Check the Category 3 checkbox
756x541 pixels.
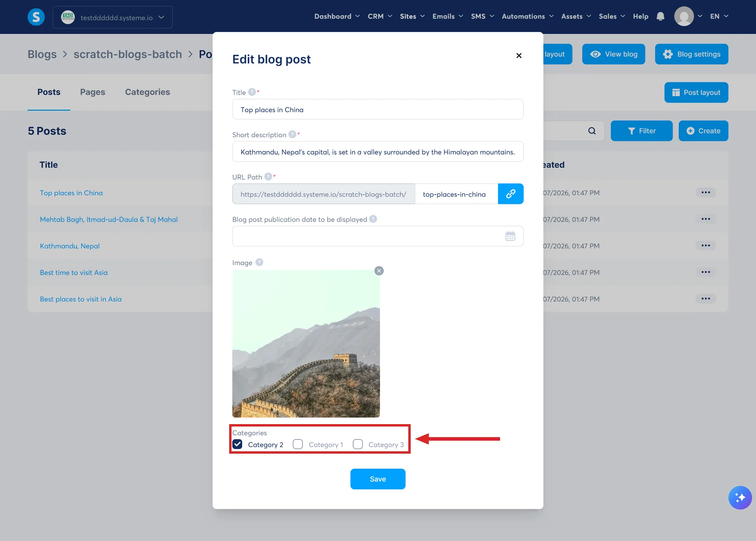click(x=358, y=444)
